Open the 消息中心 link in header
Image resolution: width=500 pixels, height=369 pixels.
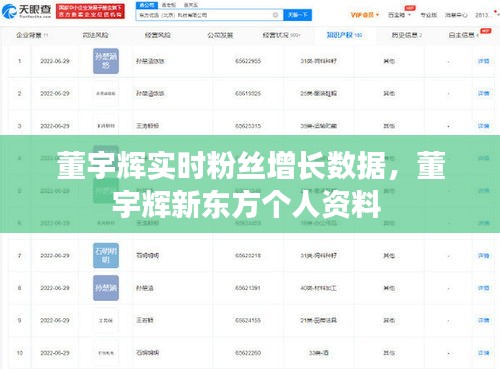456,15
